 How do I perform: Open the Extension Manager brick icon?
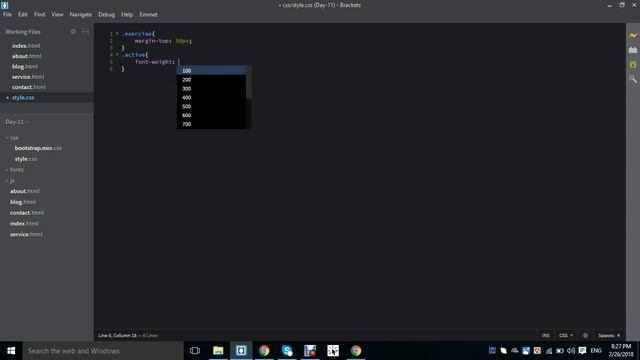pyautogui.click(x=633, y=50)
